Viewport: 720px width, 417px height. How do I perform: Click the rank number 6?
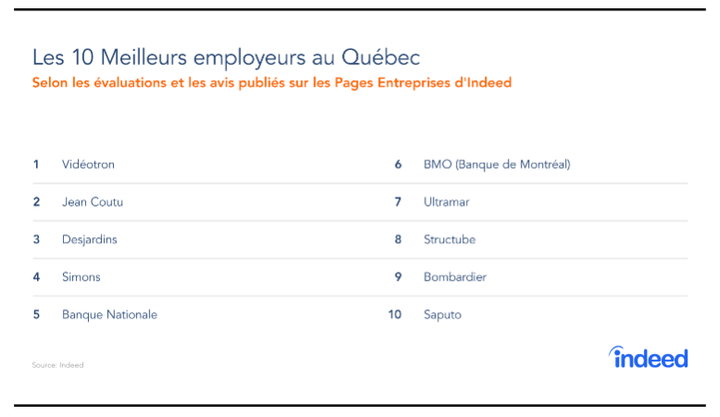(398, 164)
